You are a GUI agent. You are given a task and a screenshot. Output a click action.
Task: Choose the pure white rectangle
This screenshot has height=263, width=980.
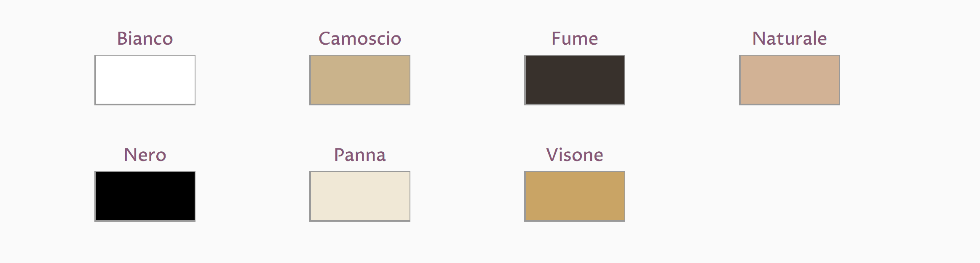click(x=145, y=80)
